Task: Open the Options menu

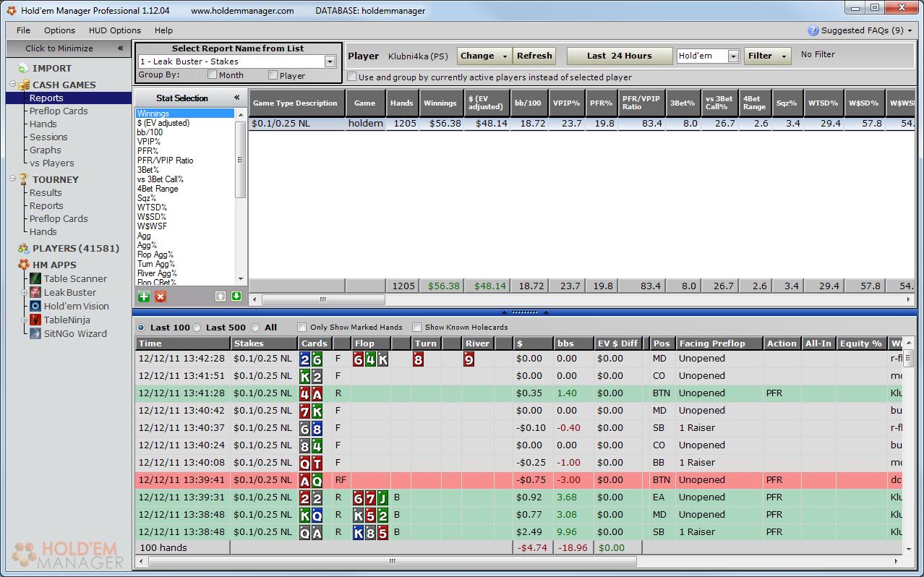Action: coord(59,30)
